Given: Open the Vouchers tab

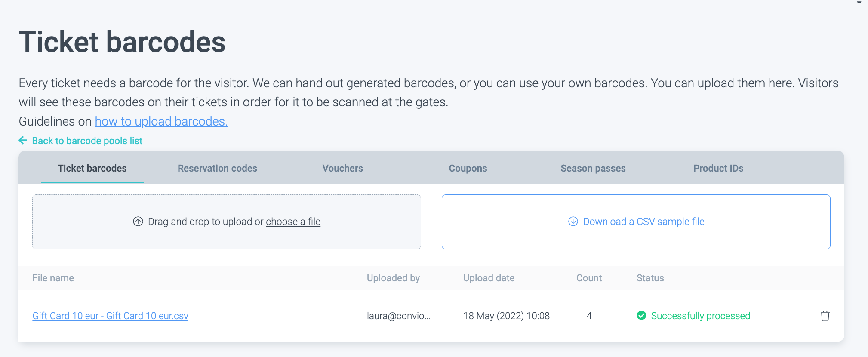Looking at the screenshot, I should click(342, 168).
